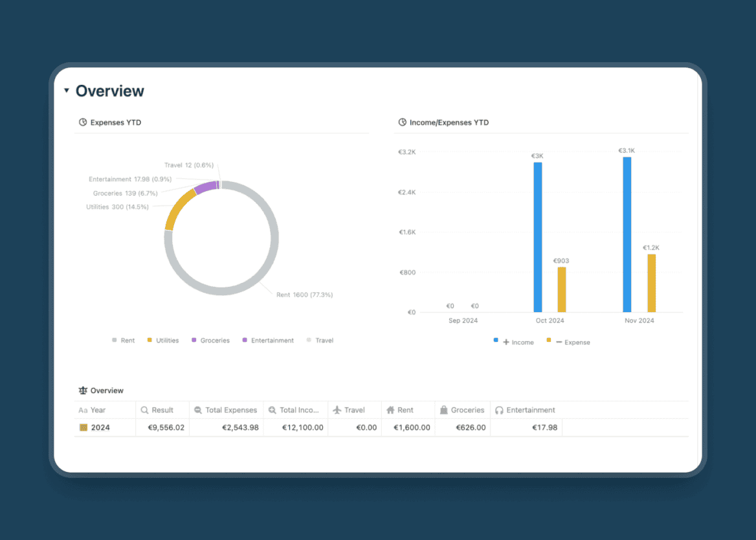The width and height of the screenshot is (756, 540).
Task: Click the blue Nov 2024 income bar
Action: (627, 234)
